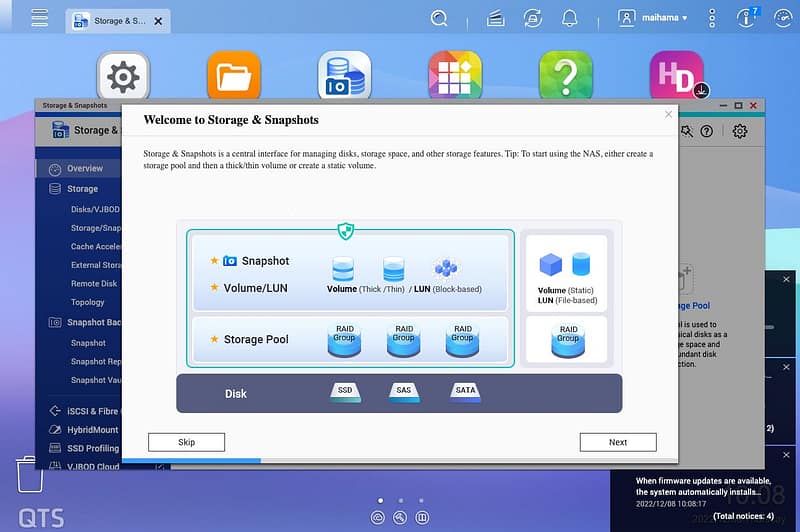Screen dimensions: 800x532
Task: Minimize the Storage & Snapshots window
Action: pyautogui.click(x=723, y=106)
